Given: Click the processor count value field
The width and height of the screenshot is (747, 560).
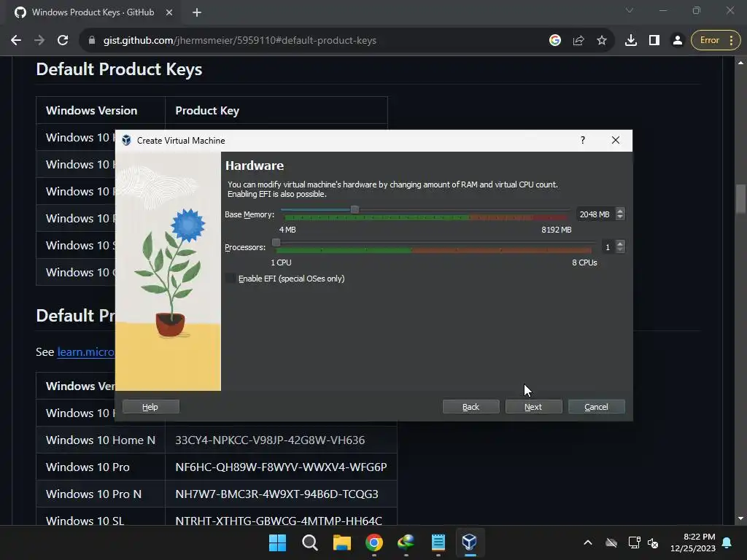Looking at the screenshot, I should point(608,246).
